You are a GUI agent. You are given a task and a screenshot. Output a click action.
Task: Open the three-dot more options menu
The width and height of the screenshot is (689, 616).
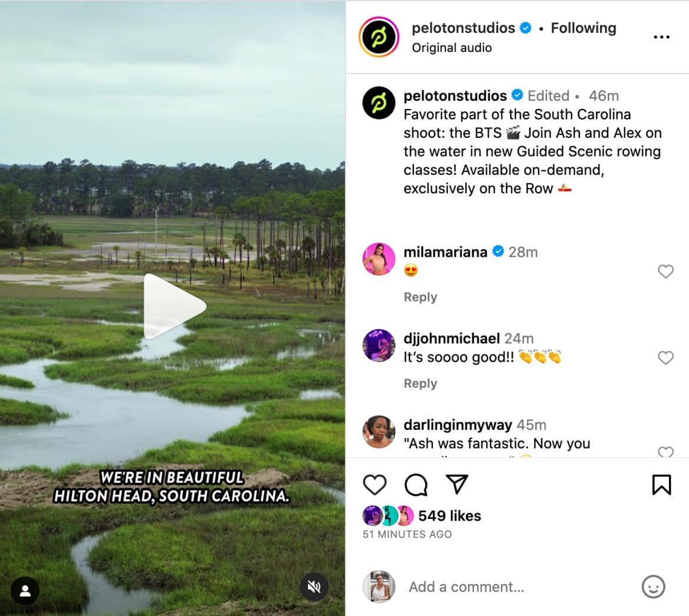tap(661, 37)
